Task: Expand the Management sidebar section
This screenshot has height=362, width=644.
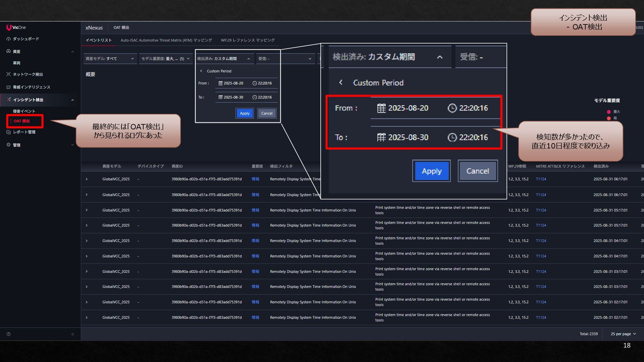Action: 72,145
